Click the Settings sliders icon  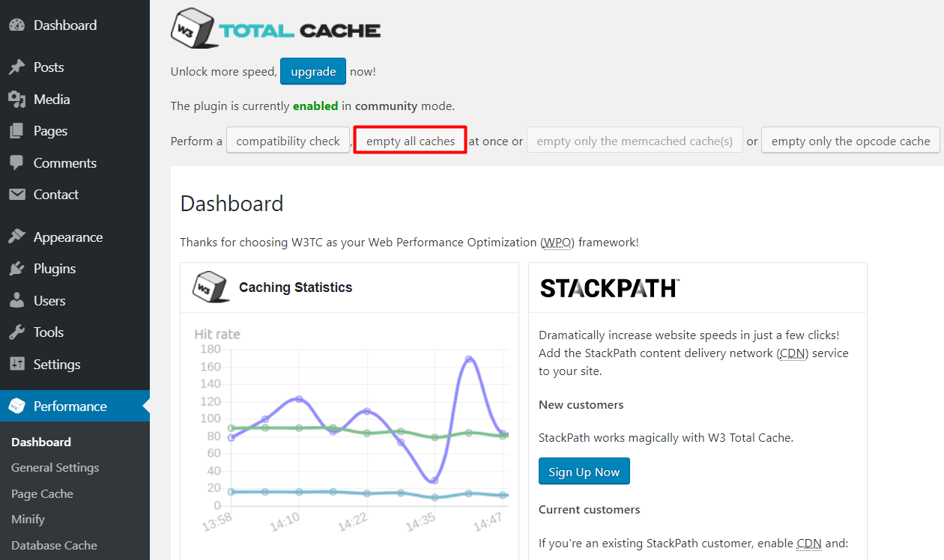[16, 365]
